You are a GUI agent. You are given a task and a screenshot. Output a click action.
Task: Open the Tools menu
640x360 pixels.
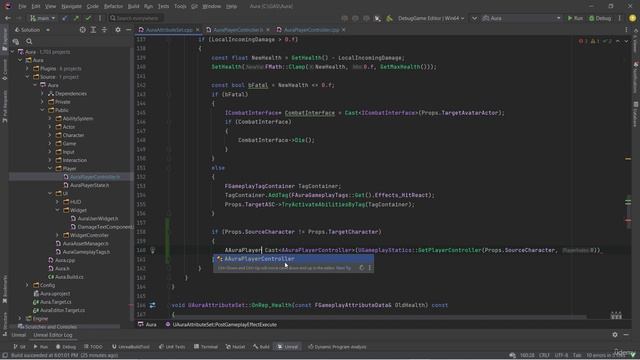[180, 6]
